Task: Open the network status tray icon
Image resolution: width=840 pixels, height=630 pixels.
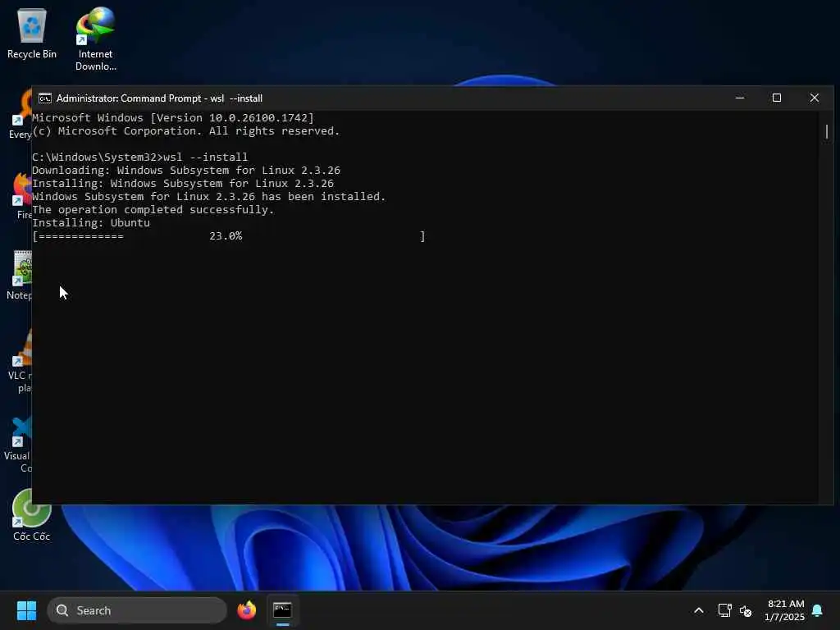Action: [x=724, y=610]
